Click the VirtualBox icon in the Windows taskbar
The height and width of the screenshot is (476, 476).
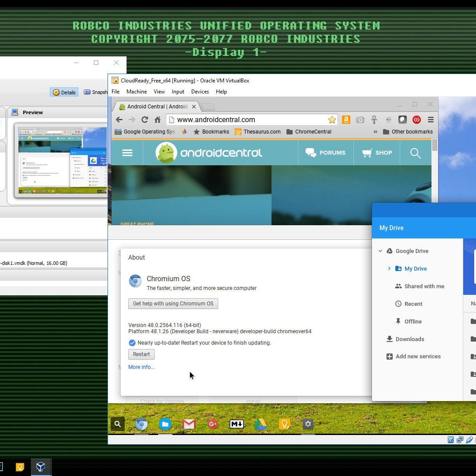click(41, 467)
